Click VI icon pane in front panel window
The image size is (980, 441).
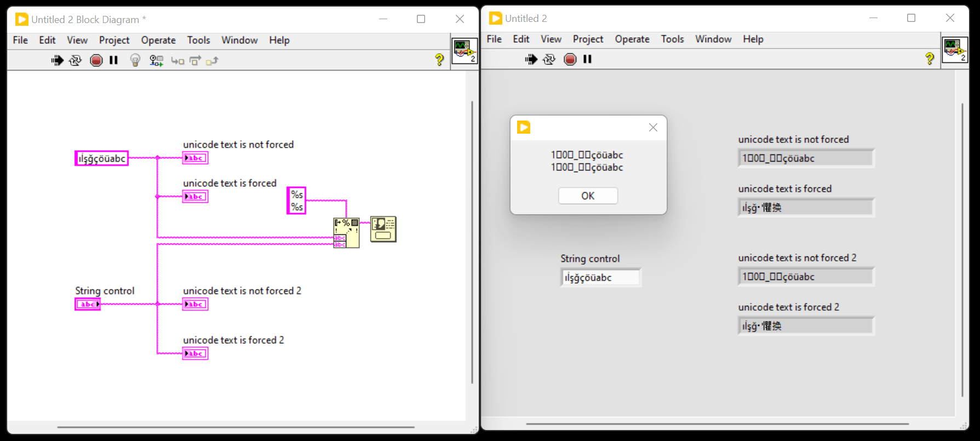pyautogui.click(x=955, y=50)
